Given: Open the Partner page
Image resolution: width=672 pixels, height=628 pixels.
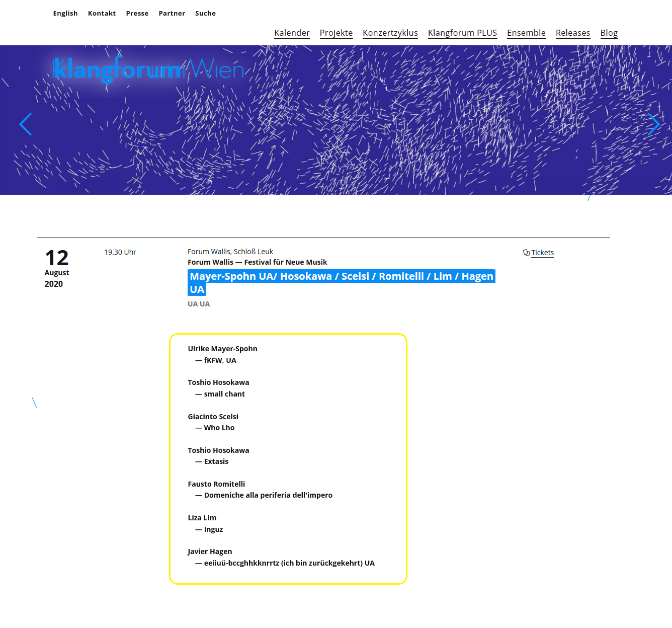Looking at the screenshot, I should [x=172, y=14].
